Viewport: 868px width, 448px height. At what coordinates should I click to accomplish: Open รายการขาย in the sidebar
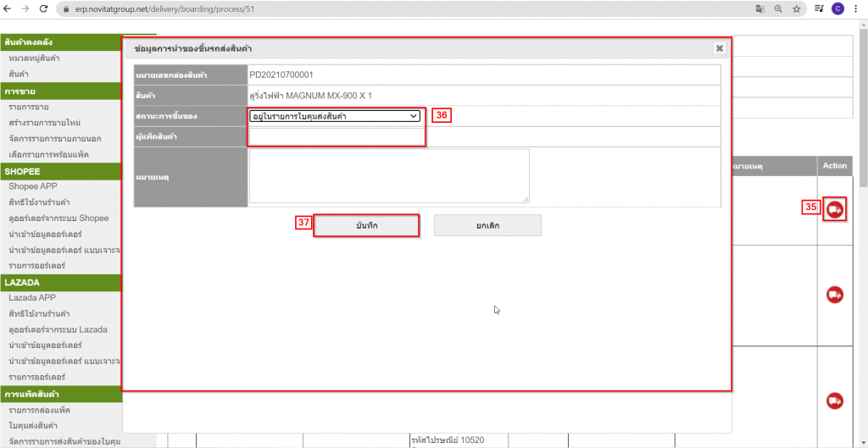pyautogui.click(x=28, y=107)
